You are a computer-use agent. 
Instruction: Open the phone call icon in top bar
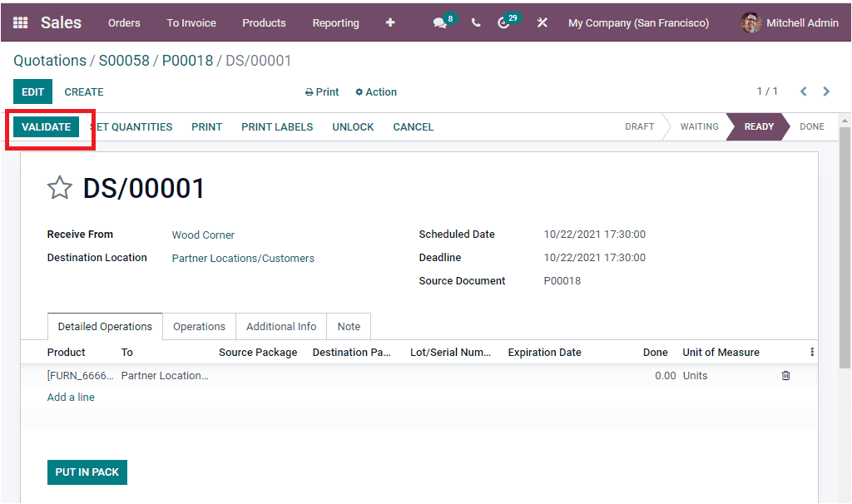click(x=476, y=22)
